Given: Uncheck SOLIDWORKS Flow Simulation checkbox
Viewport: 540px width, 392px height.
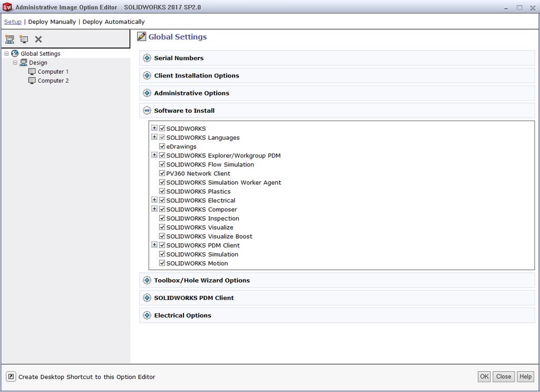Looking at the screenshot, I should point(162,164).
